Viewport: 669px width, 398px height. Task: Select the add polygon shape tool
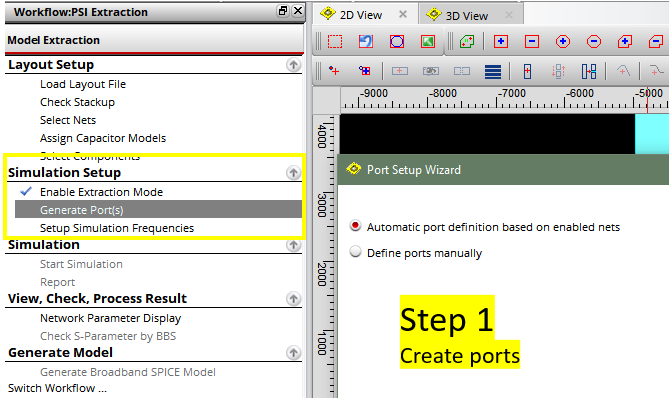[x=625, y=42]
